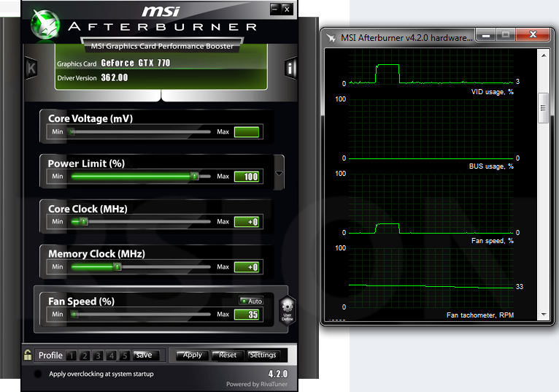Close the Afterburner main window
Viewport: 559px width, 392px height.
[287, 9]
